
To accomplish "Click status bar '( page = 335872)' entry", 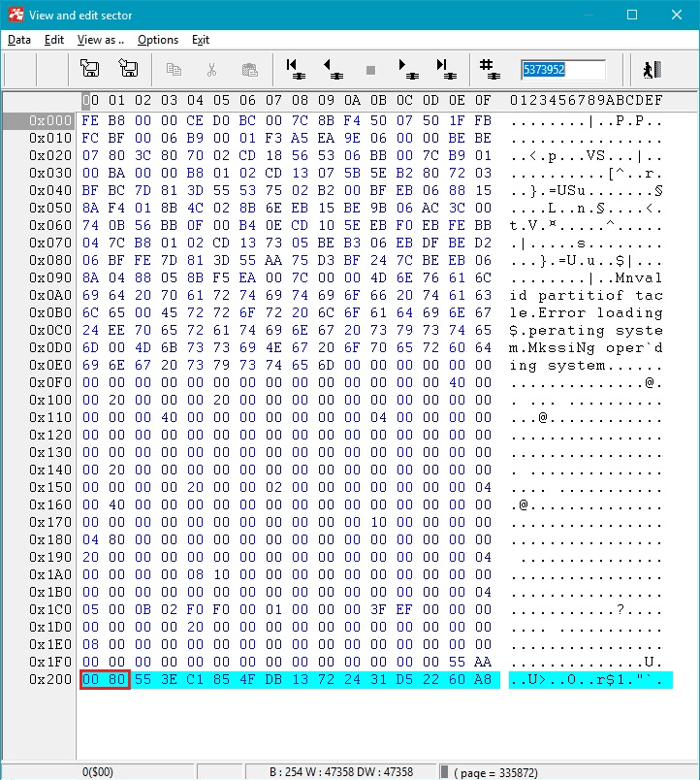I will [x=495, y=772].
